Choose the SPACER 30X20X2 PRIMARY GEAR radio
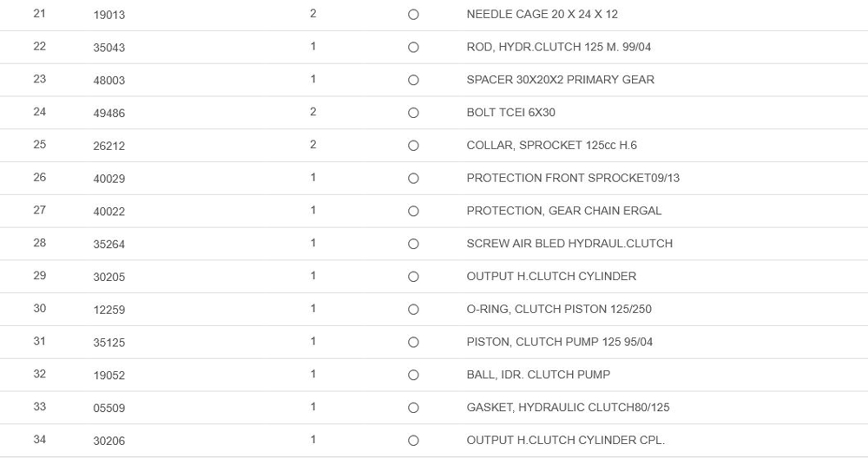868x458 pixels. (413, 81)
